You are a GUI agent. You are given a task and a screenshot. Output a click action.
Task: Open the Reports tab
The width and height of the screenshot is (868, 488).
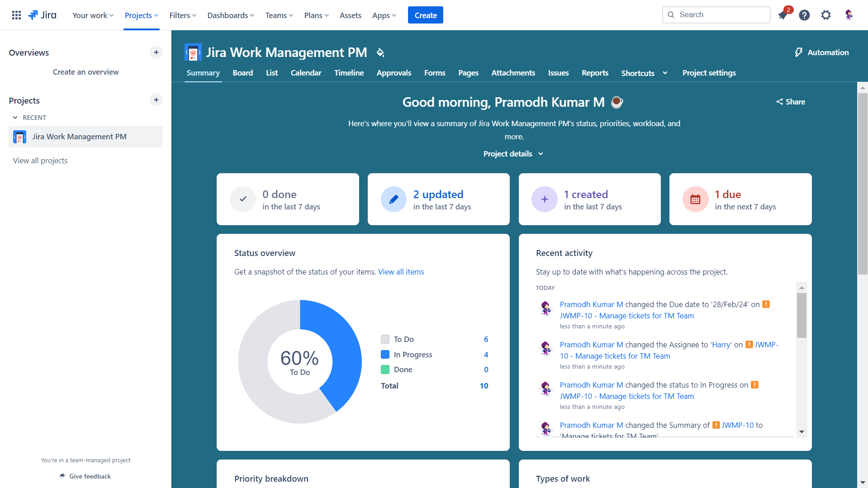click(x=595, y=73)
